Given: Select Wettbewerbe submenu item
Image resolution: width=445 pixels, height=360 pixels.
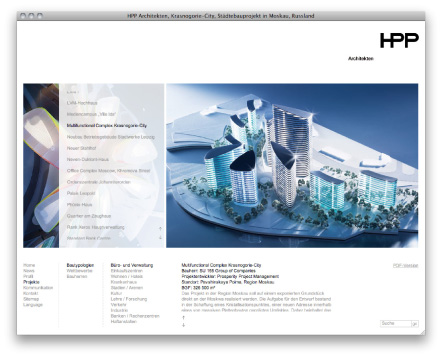Looking at the screenshot, I should 79,271.
